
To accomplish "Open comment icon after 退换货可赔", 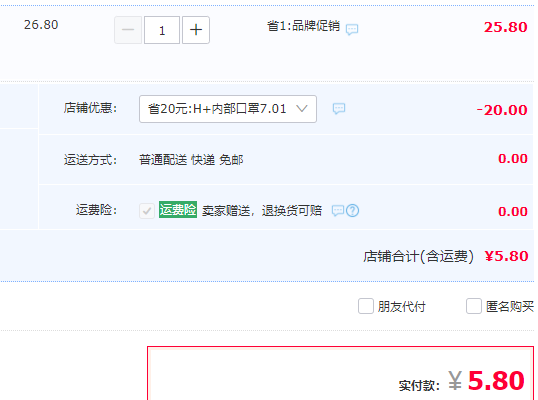I will pos(338,210).
